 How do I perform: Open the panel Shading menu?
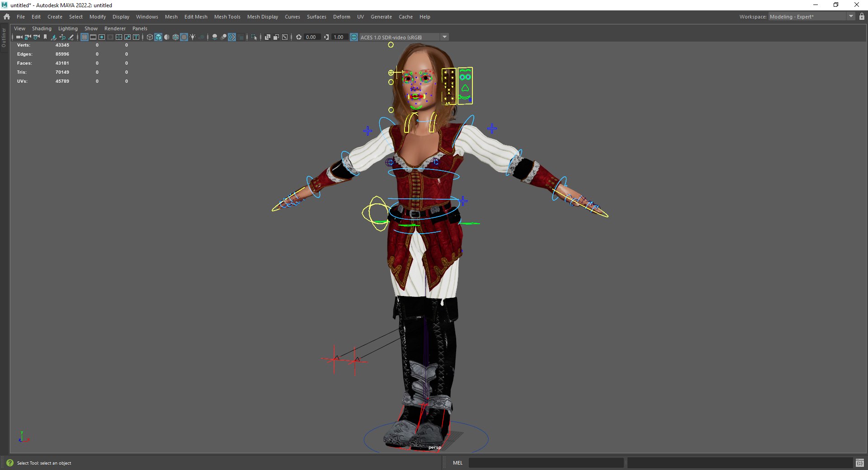click(42, 28)
